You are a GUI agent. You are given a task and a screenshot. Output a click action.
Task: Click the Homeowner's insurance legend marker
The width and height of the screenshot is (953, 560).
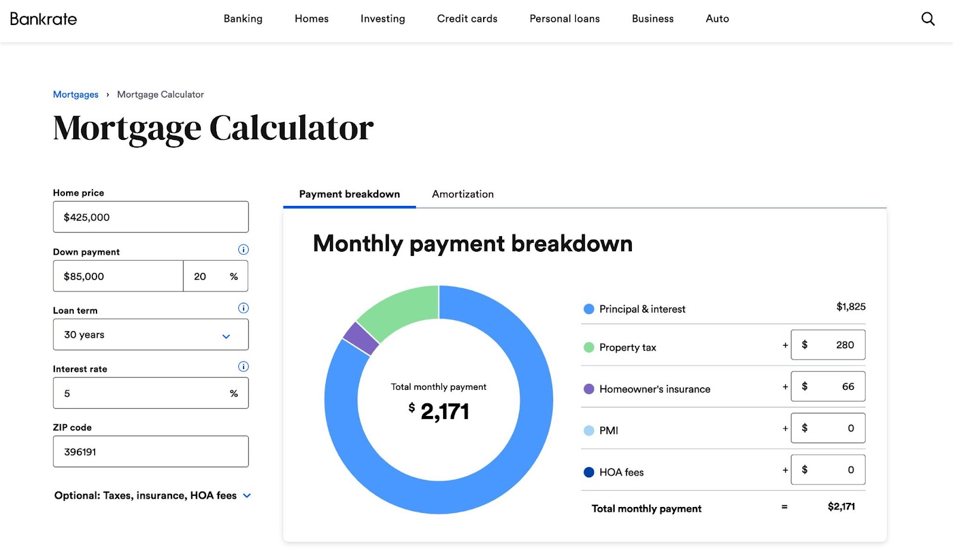point(588,389)
